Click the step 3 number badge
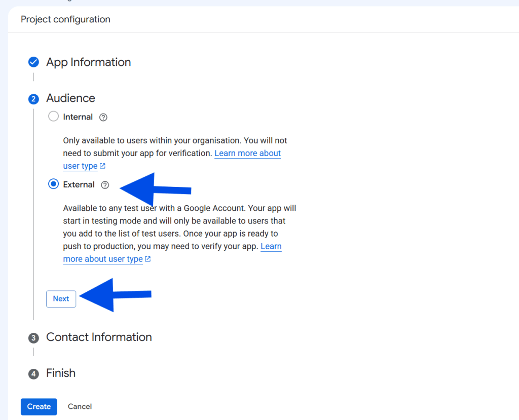 33,338
